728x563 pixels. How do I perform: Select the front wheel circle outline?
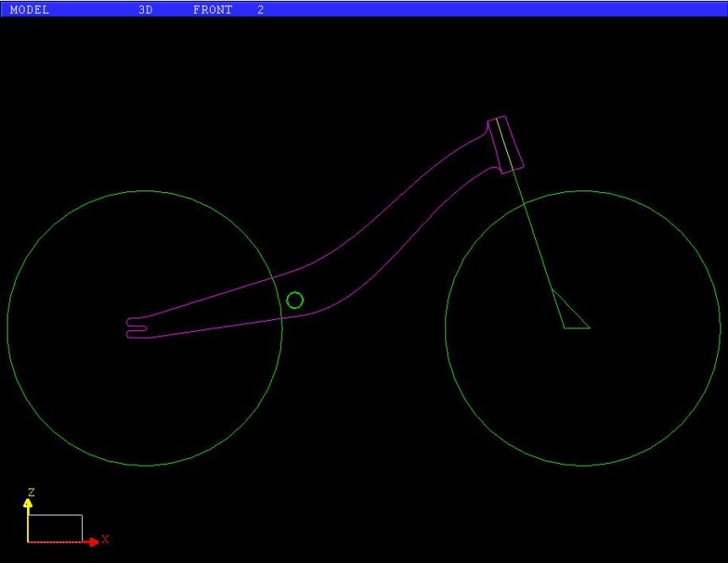click(583, 191)
